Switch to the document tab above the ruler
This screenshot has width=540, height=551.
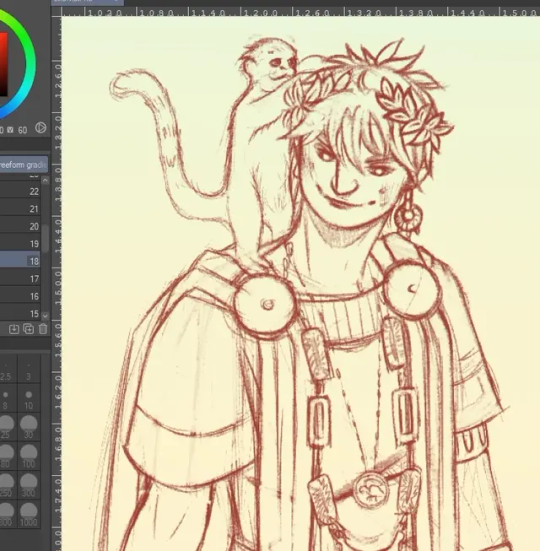[x=87, y=2]
